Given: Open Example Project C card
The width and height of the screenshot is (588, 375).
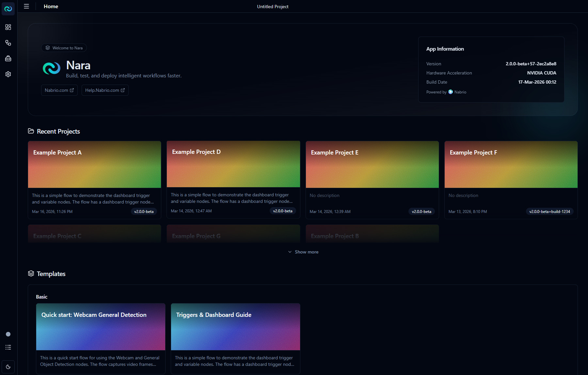Looking at the screenshot, I should [x=94, y=234].
